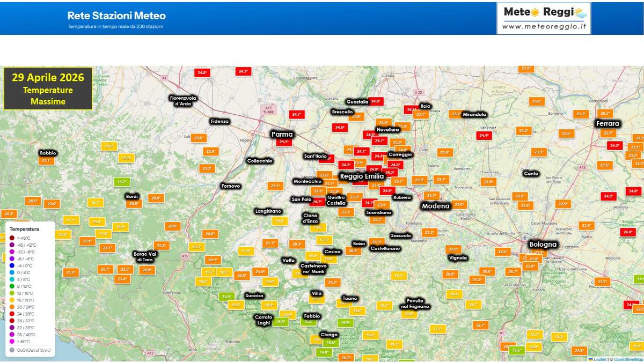Click the Reggio Emilia city label
Screen dimensions: 644x362
point(362,176)
